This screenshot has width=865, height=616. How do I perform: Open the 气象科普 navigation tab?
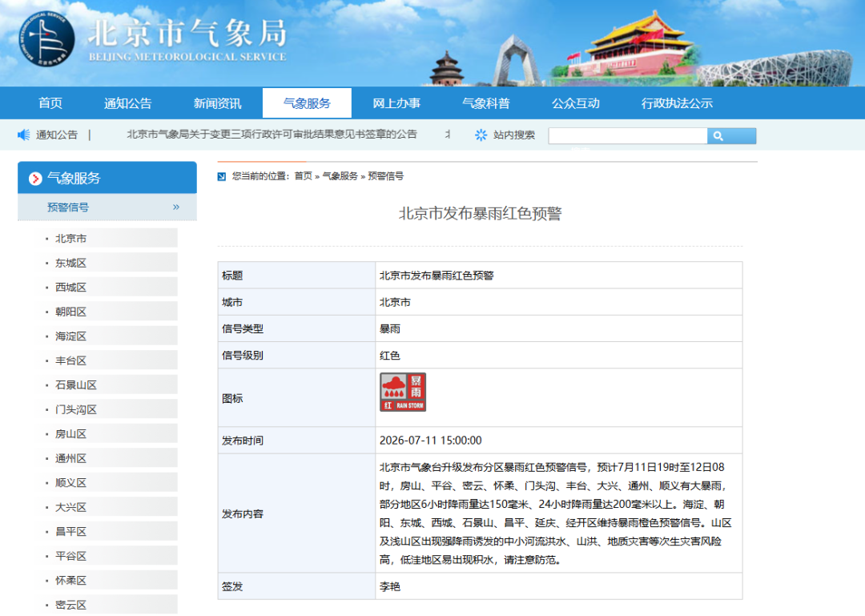[486, 103]
